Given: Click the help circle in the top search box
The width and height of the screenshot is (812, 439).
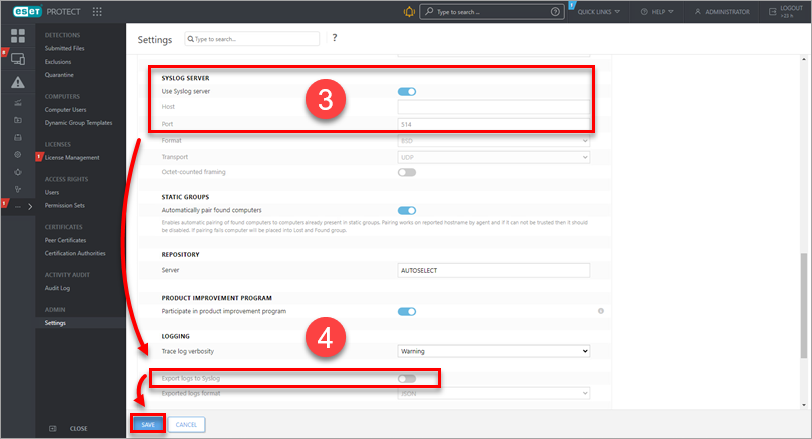Looking at the screenshot, I should (x=555, y=11).
